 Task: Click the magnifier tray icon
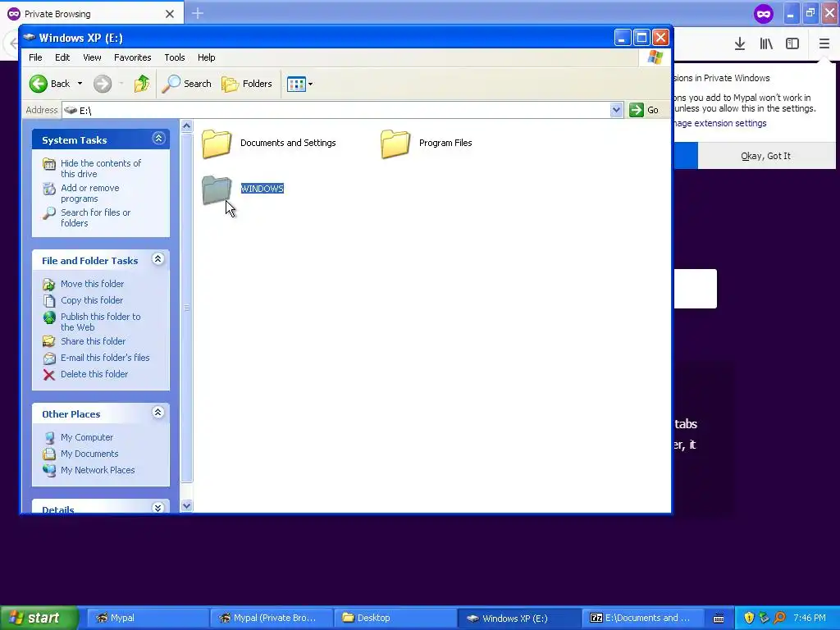779,618
